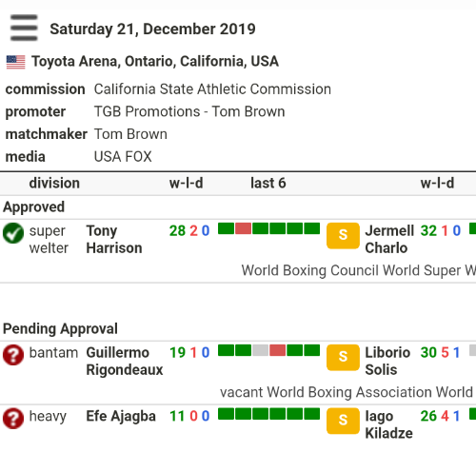Click the USA flag icon

point(16,62)
